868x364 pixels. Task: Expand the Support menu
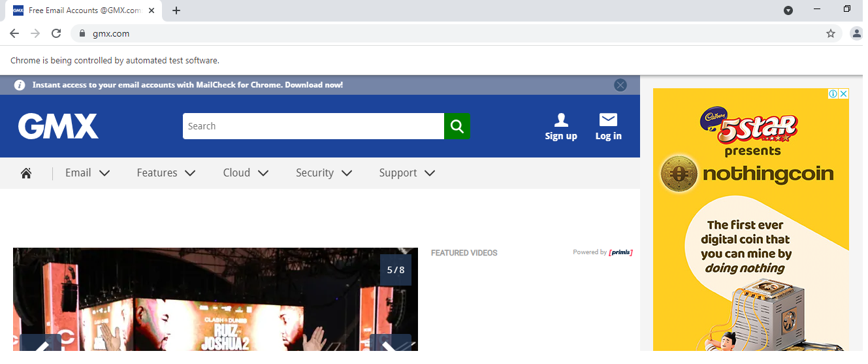tap(407, 173)
